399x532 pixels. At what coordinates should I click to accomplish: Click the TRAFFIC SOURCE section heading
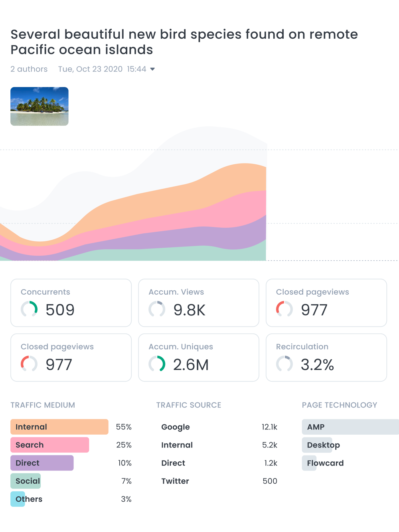click(189, 405)
